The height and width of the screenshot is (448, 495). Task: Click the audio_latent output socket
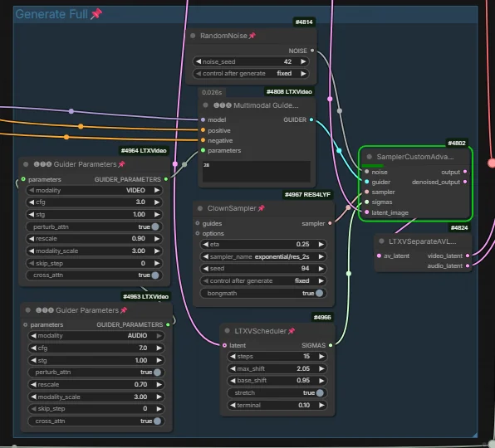[x=468, y=265]
